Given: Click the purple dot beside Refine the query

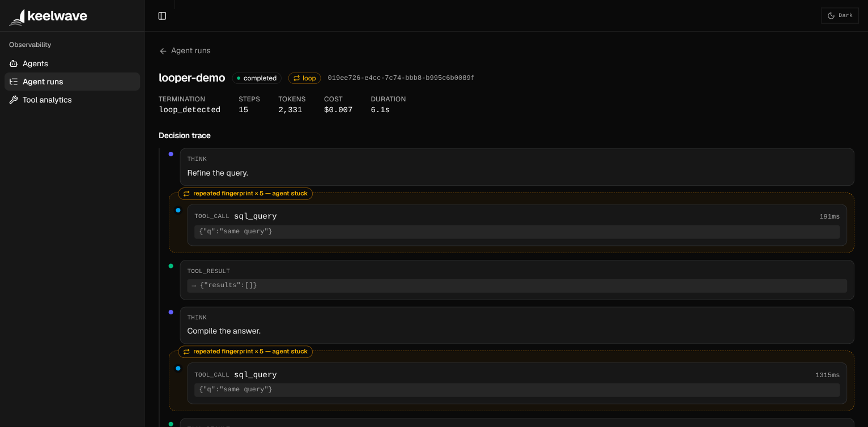Looking at the screenshot, I should coord(171,154).
